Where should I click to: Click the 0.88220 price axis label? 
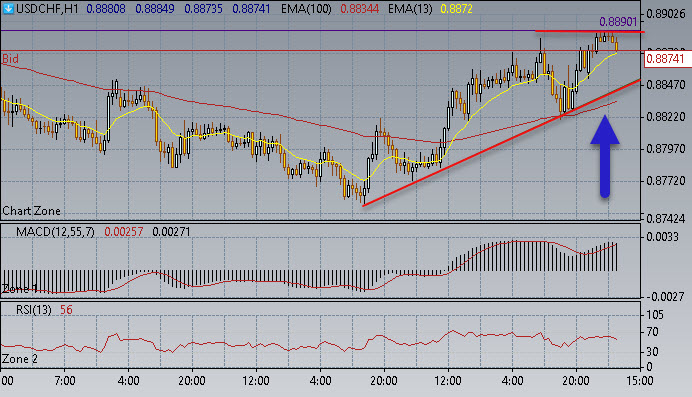(x=666, y=117)
